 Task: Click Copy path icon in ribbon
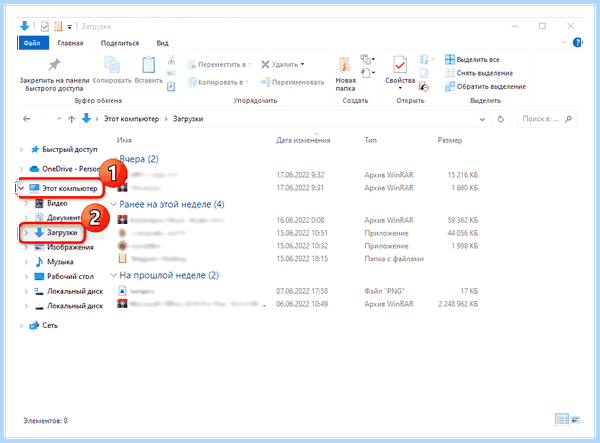tap(171, 73)
